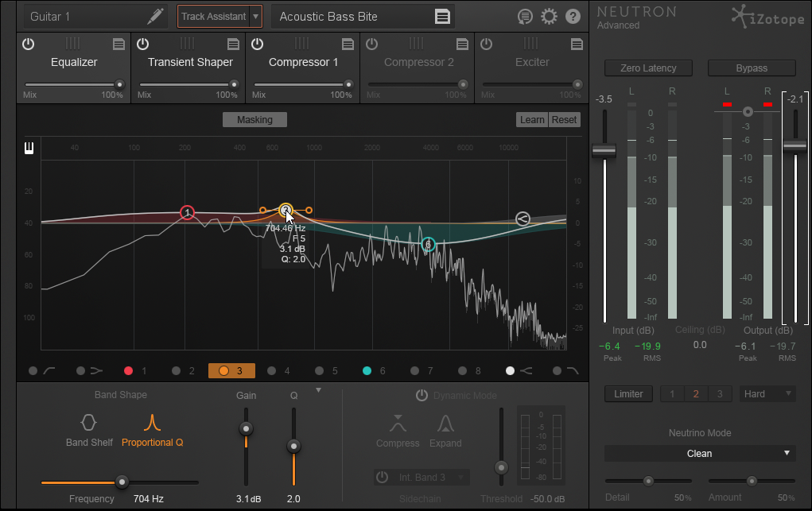Open the help question mark icon

click(573, 17)
